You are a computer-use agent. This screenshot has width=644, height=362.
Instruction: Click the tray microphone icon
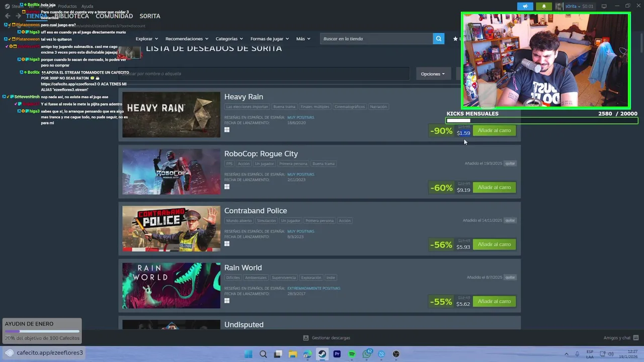(x=577, y=354)
